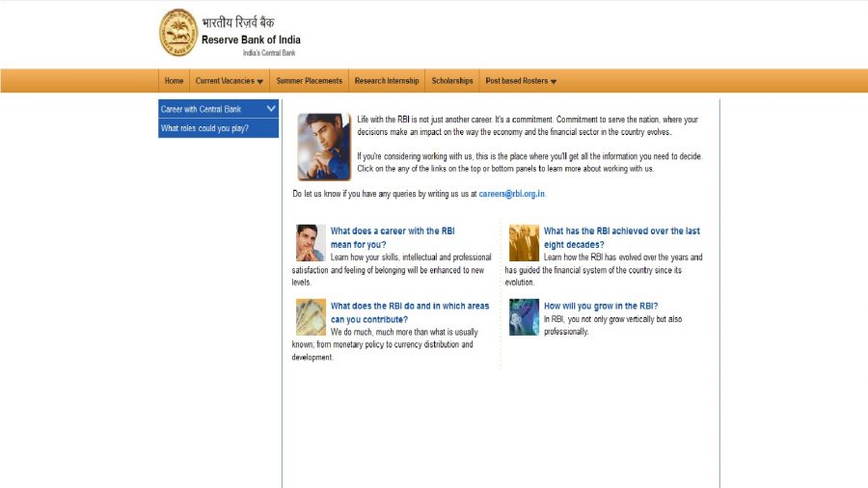Open the Post based Rosters menu label
This screenshot has height=488, width=868.
(517, 81)
